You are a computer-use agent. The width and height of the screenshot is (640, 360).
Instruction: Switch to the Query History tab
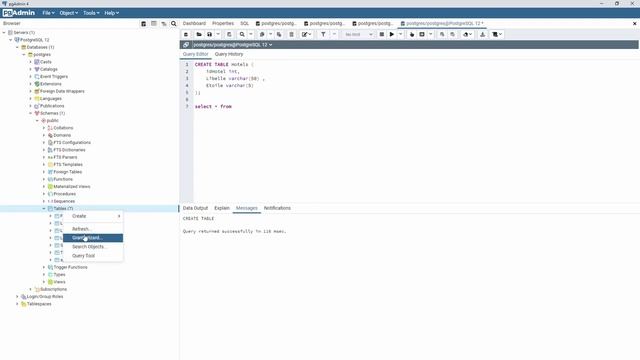coord(229,54)
